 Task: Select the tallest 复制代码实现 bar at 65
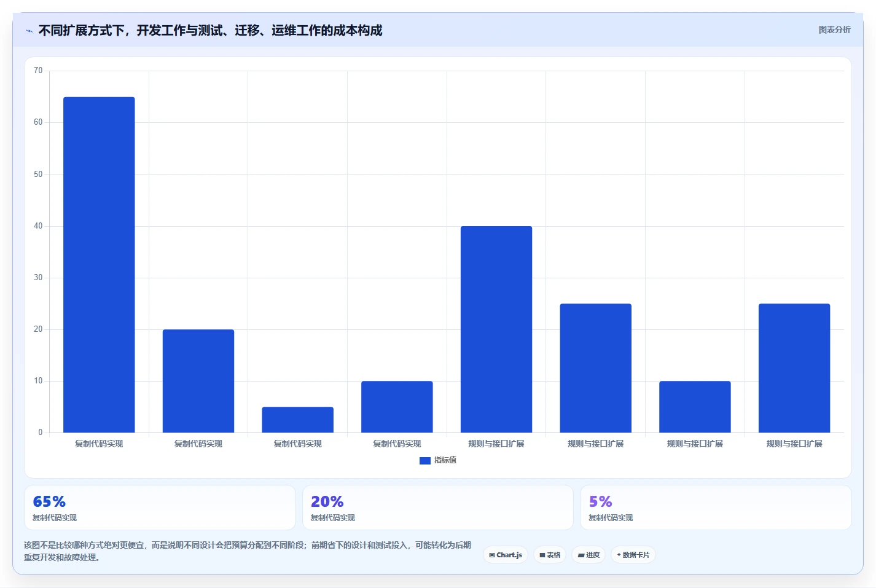(99, 265)
